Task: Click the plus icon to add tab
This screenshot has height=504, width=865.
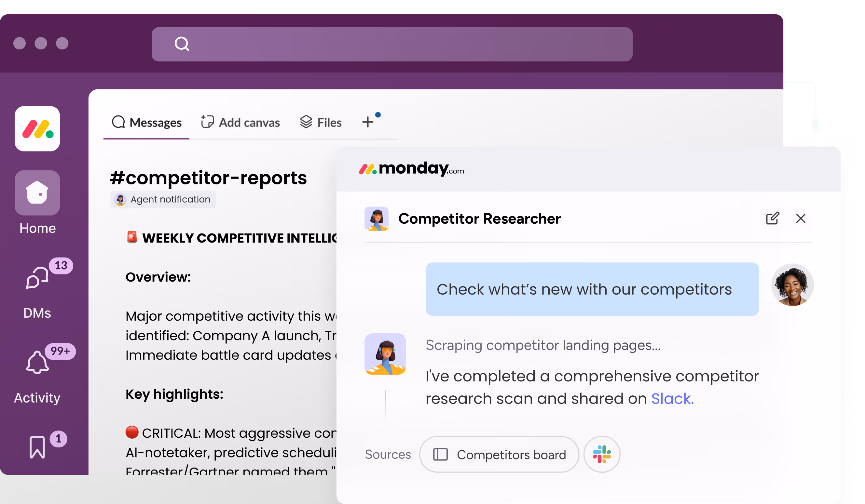Action: tap(368, 122)
